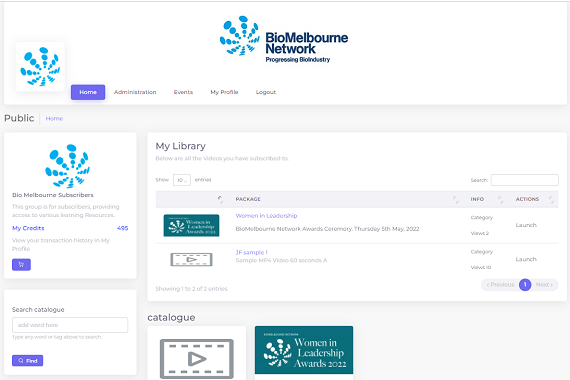Open the catalogue video placeholder card
This screenshot has height=380, width=570.
point(197,353)
